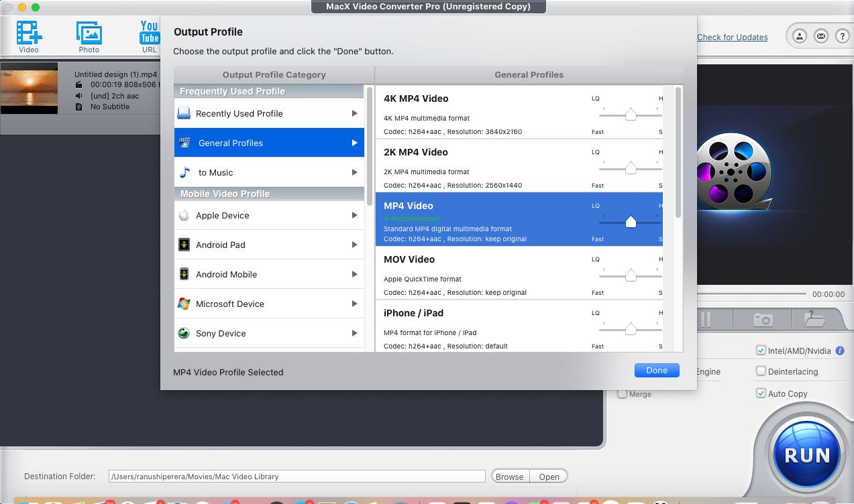This screenshot has height=504, width=854.
Task: Expand the Apple Device arrow
Action: tap(354, 215)
